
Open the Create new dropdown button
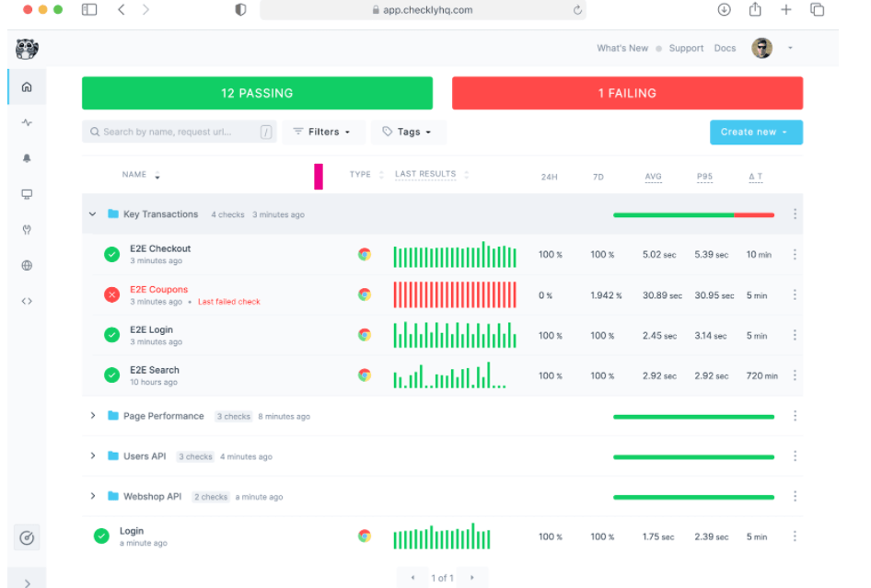(756, 133)
